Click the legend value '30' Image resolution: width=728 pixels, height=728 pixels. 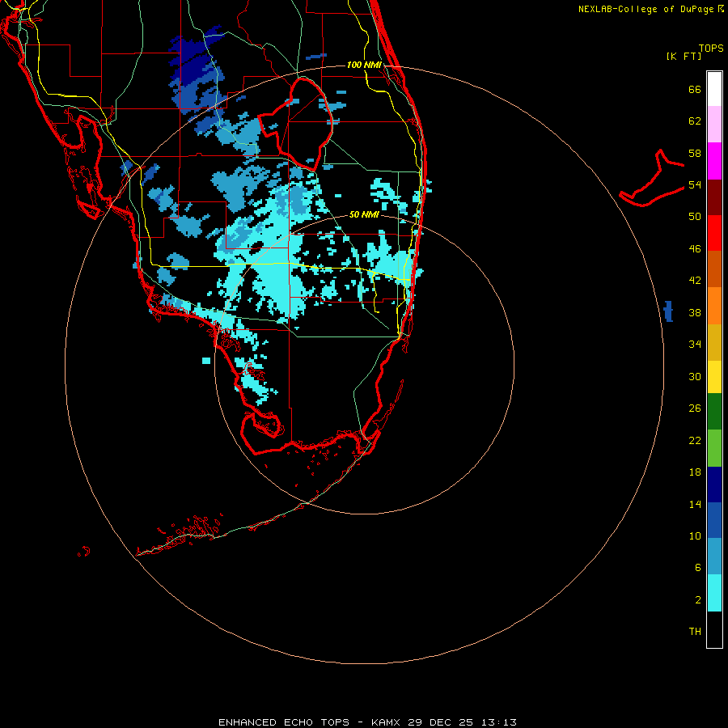[695, 376]
